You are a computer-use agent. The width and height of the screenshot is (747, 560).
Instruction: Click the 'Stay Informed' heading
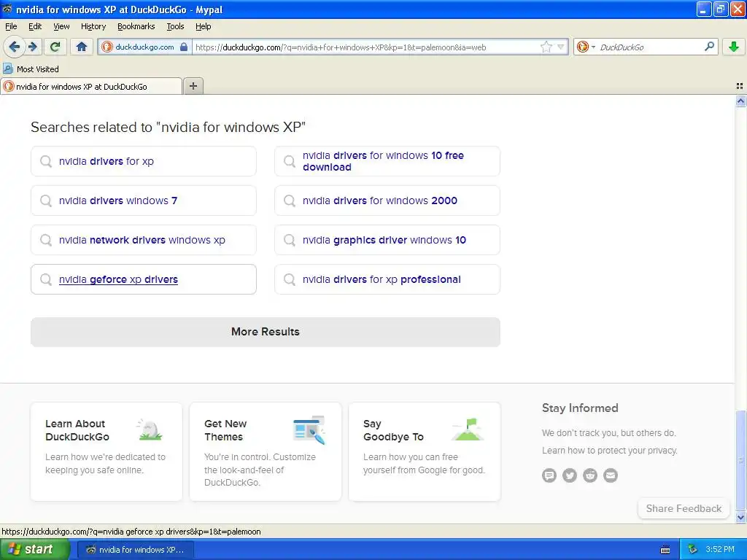coord(580,408)
